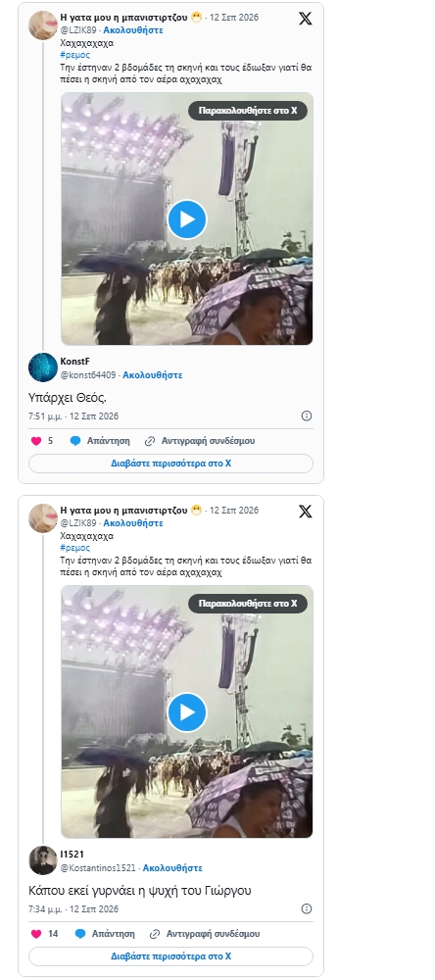435x980 pixels.
Task: Click 'Αντιγραφή συνδέσμου' under KonstF's tweet
Action: (x=208, y=441)
